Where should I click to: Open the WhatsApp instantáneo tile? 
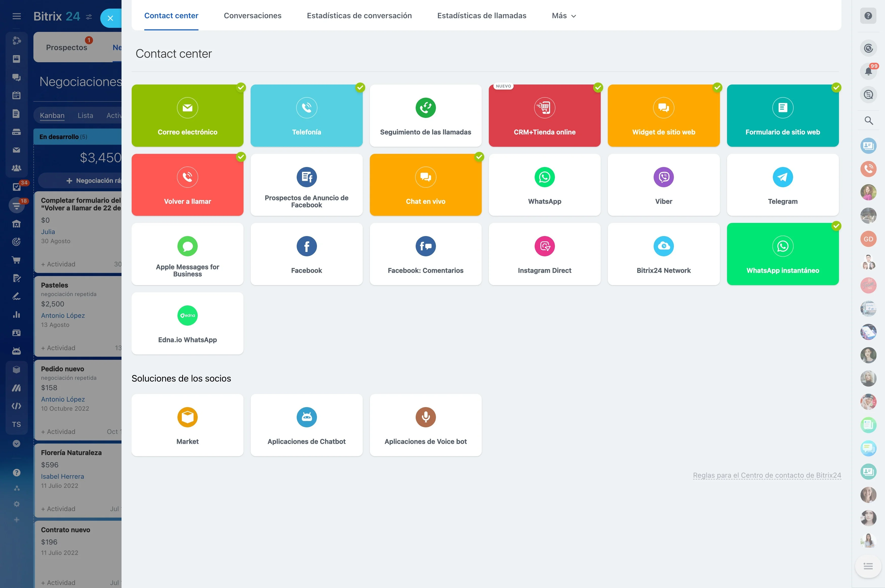782,254
